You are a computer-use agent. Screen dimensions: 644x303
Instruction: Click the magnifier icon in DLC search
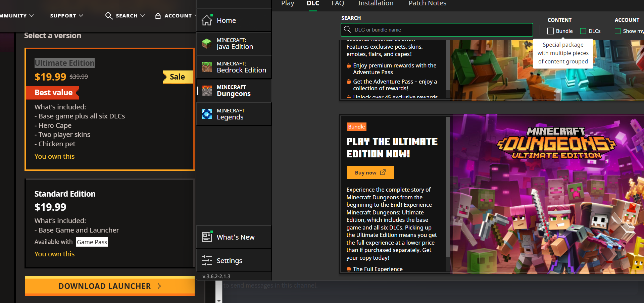point(347,30)
